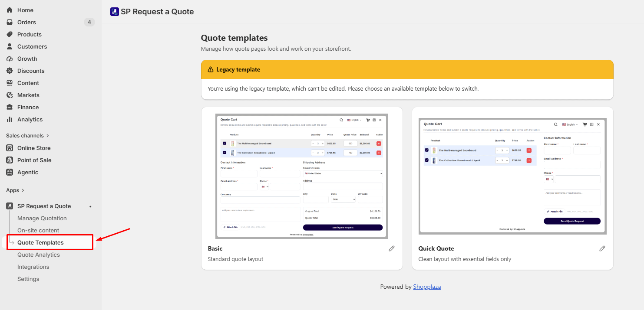Open the Agentic channel link
This screenshot has width=644, height=310.
click(28, 172)
